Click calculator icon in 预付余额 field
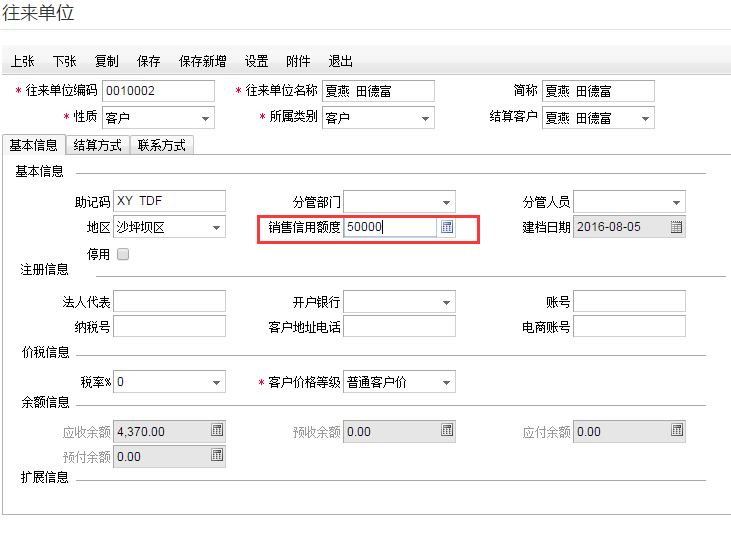The width and height of the screenshot is (731, 545). 217,456
